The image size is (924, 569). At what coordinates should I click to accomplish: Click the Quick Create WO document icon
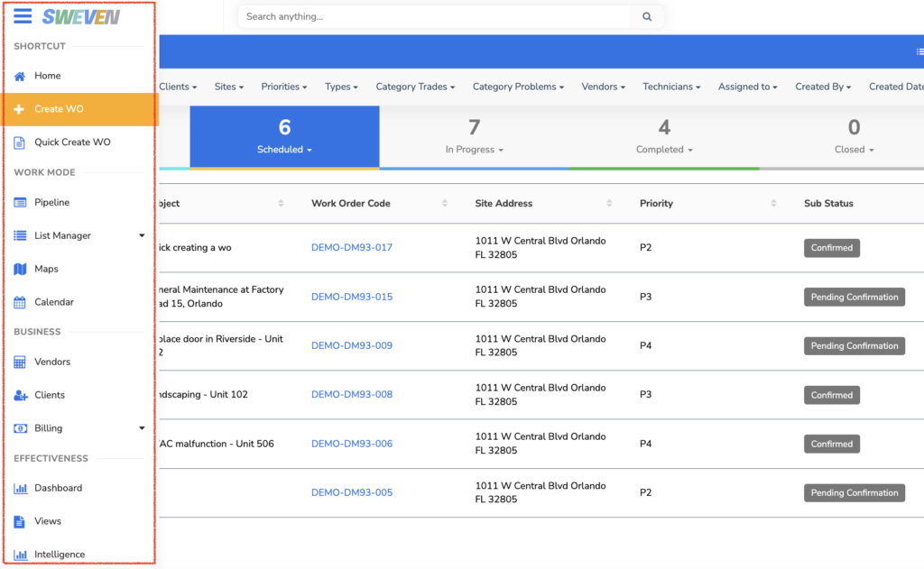pos(20,142)
